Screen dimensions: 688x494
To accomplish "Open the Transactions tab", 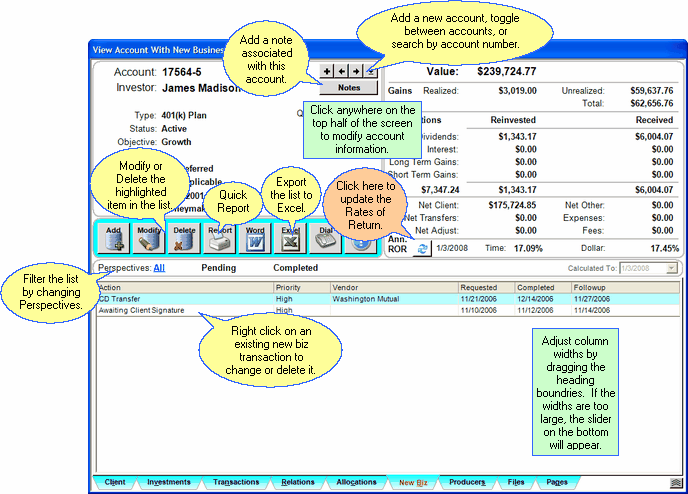I will tap(236, 482).
